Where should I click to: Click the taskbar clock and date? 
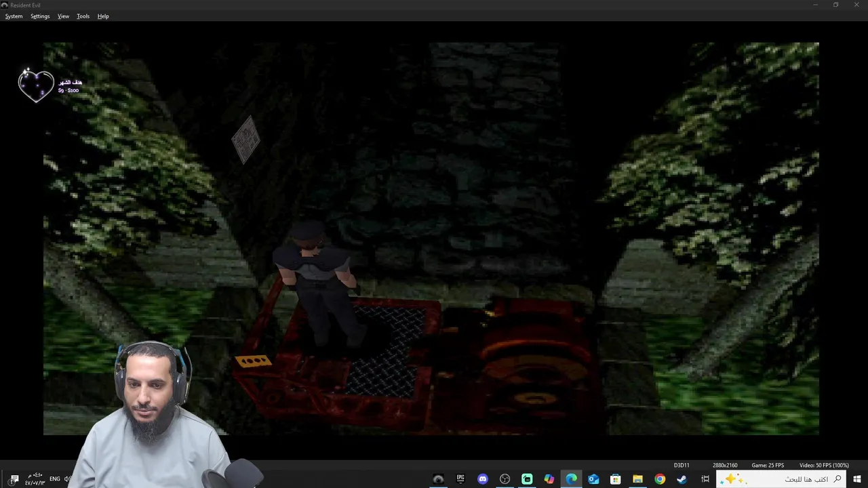pyautogui.click(x=35, y=479)
